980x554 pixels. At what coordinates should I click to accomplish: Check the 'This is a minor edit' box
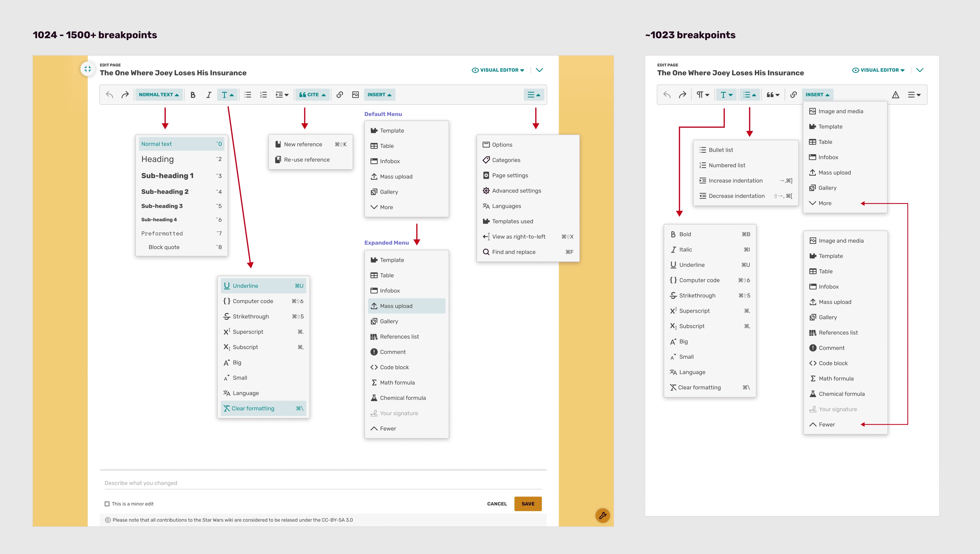[x=107, y=504]
